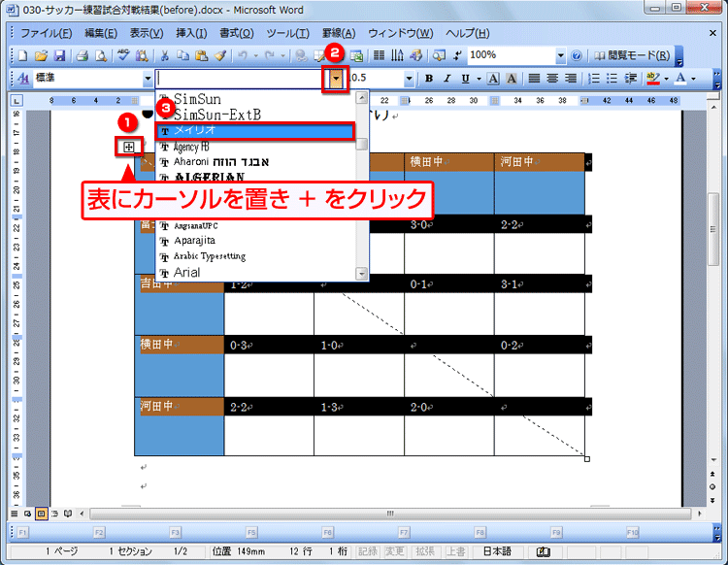Click the Columns toolbar icon
This screenshot has height=565, width=728.
tap(379, 55)
